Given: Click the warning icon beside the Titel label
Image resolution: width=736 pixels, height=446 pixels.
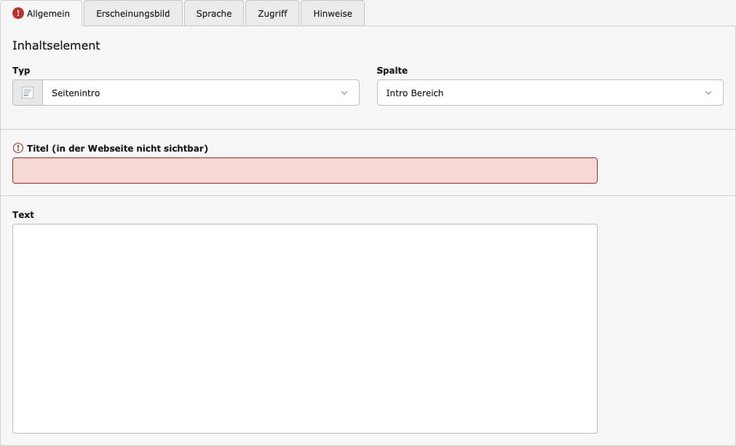Looking at the screenshot, I should click(18, 148).
